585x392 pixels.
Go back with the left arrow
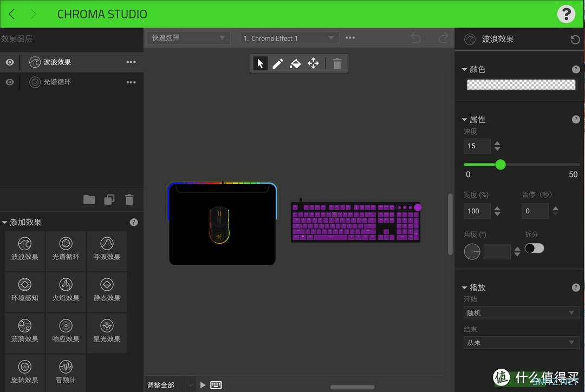pyautogui.click(x=11, y=14)
